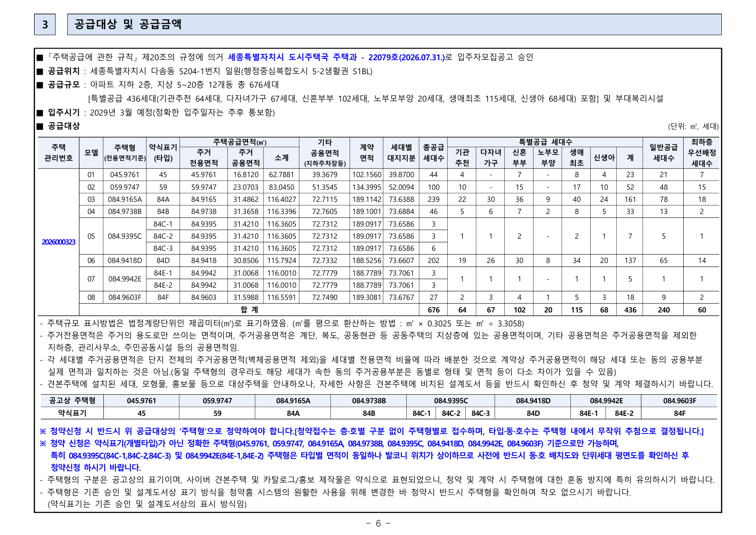Click the '주택공급면적(㎡)' group header
The image size is (756, 535).
(240, 142)
